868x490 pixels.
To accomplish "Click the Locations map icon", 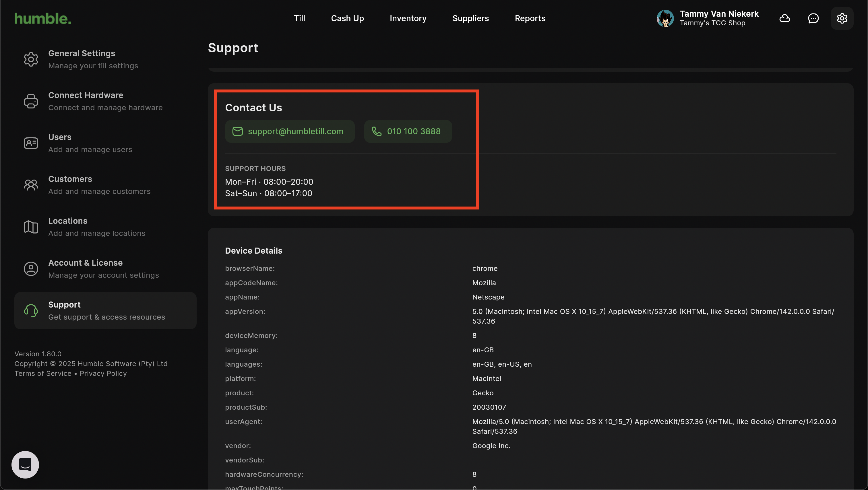I will coord(31,227).
